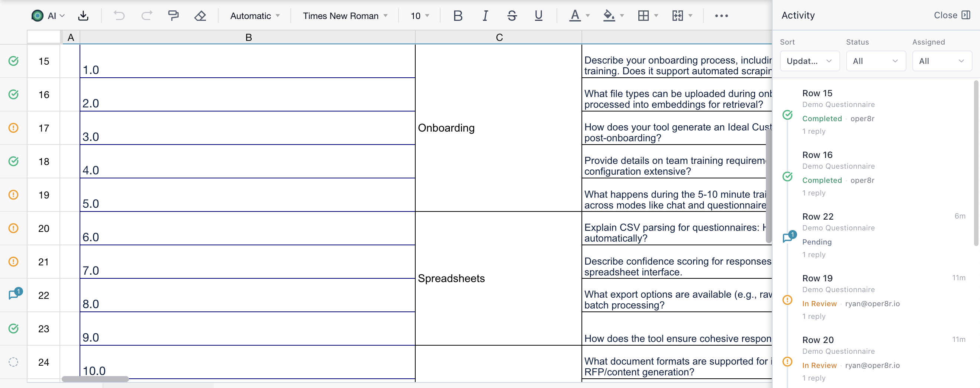Open the comments tool in the toolbar
Screen dimensions: 980x388
[x=174, y=16]
